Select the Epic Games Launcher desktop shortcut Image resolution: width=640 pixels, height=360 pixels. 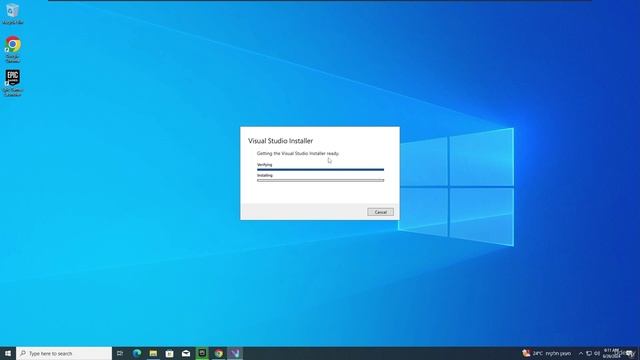click(12, 83)
